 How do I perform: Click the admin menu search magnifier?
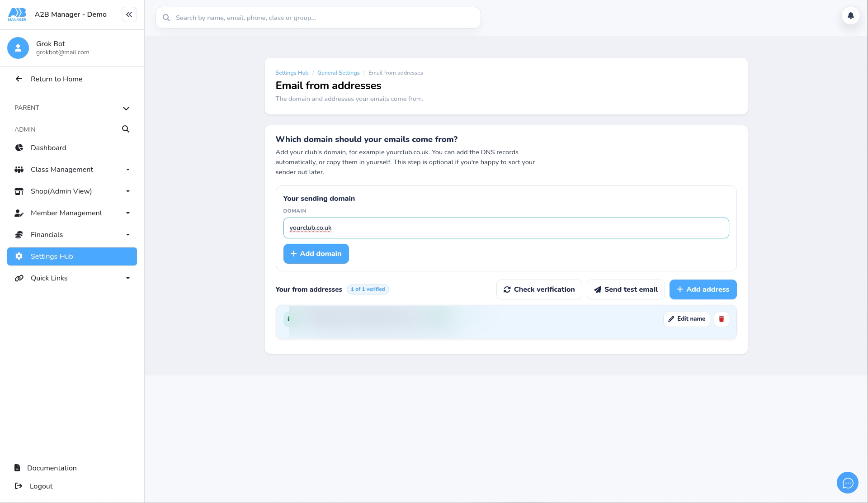tap(126, 129)
